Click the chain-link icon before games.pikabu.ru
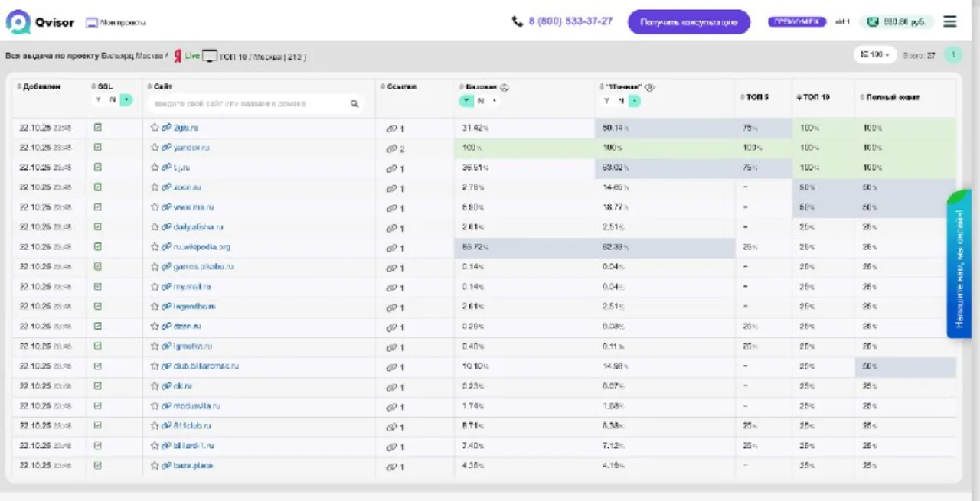Viewport: 980px width, 501px height. [166, 267]
